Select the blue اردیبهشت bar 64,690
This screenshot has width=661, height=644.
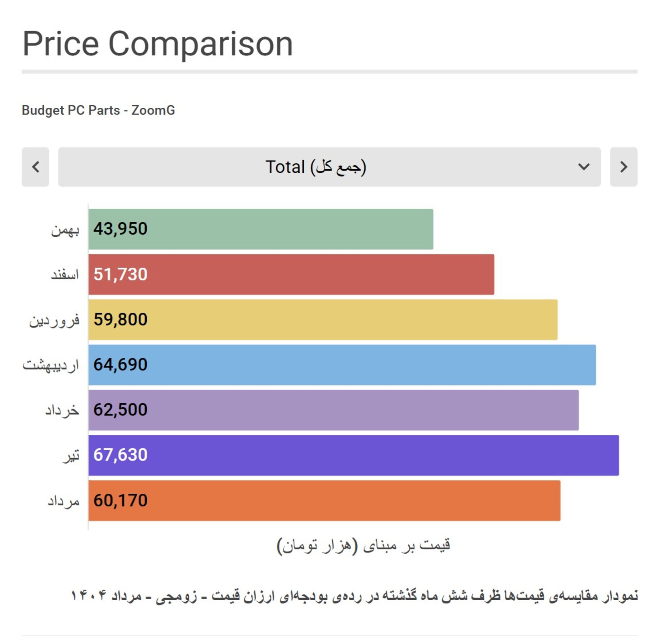point(342,365)
